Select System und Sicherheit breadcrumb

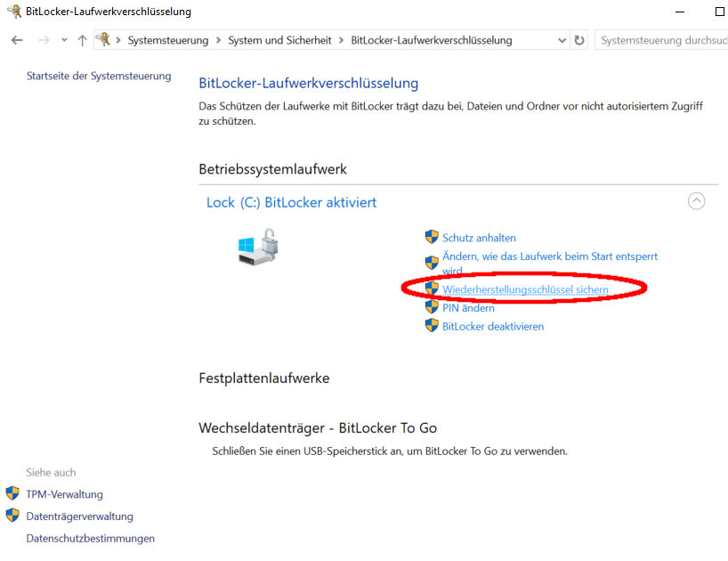(x=279, y=40)
